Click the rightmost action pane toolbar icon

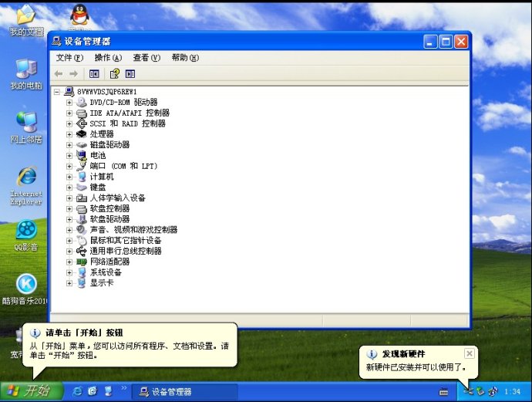[x=130, y=73]
